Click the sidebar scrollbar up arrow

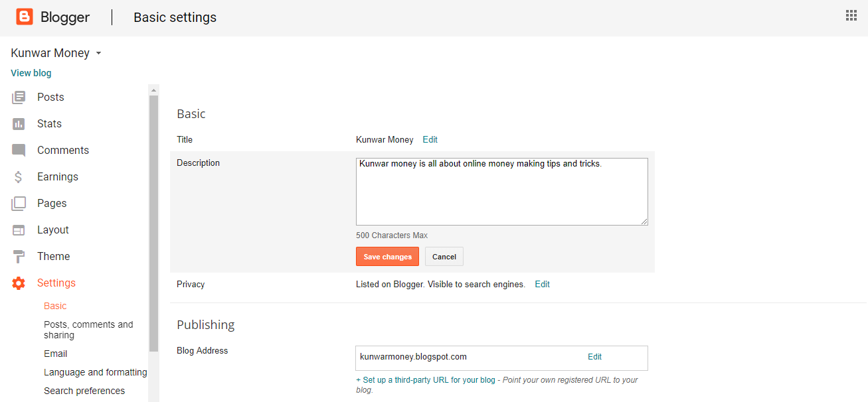click(154, 90)
